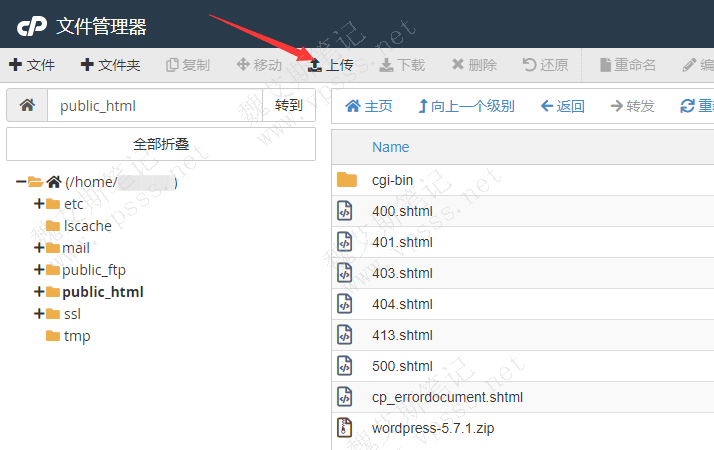Click the 下载 download toolbar button
This screenshot has width=714, height=450.
click(402, 65)
